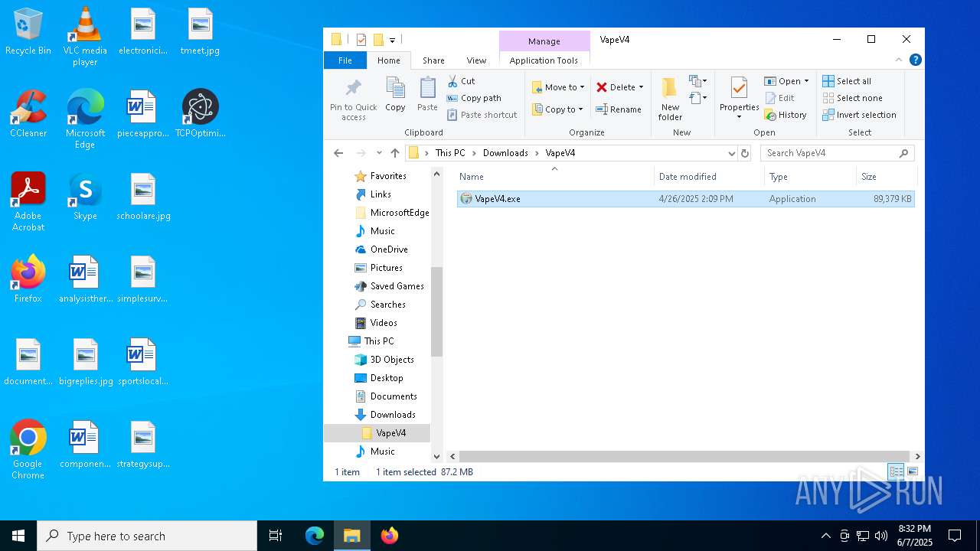This screenshot has width=980, height=551.
Task: Go back in Explorer navigation
Action: click(x=339, y=153)
